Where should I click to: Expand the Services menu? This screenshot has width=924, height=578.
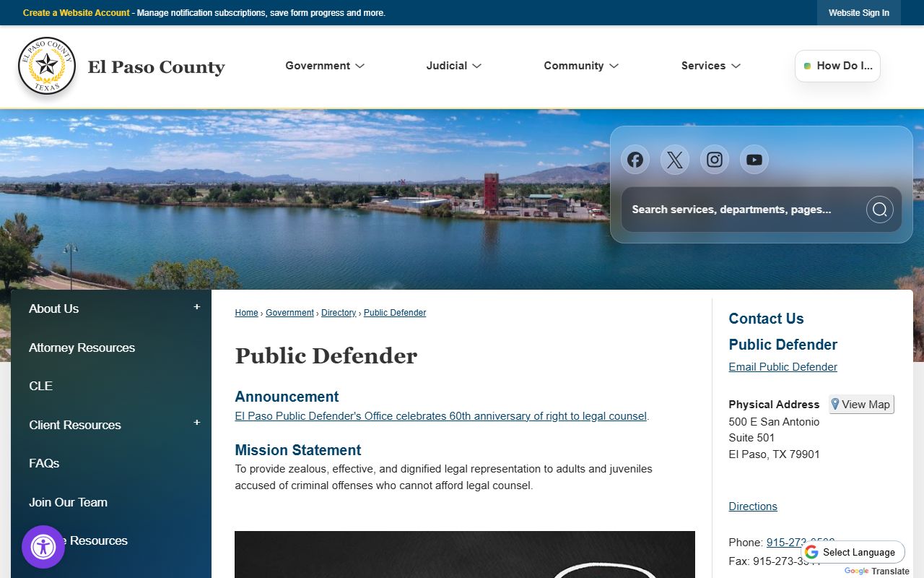pyautogui.click(x=711, y=66)
